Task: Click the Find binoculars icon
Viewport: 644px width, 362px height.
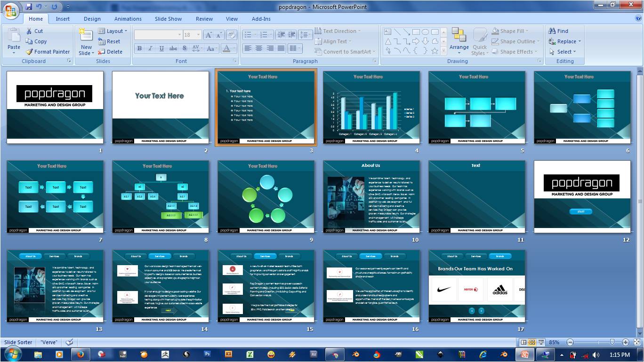Action: pos(552,31)
